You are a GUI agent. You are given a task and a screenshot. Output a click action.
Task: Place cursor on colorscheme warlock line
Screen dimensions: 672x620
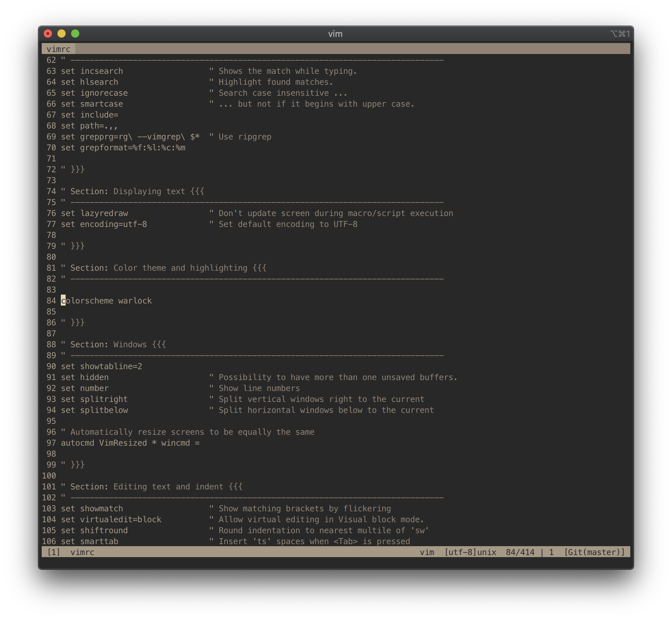coord(106,301)
